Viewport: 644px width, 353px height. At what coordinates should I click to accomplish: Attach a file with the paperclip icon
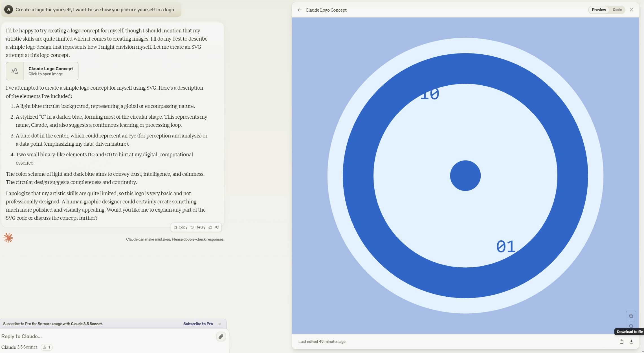click(x=221, y=336)
